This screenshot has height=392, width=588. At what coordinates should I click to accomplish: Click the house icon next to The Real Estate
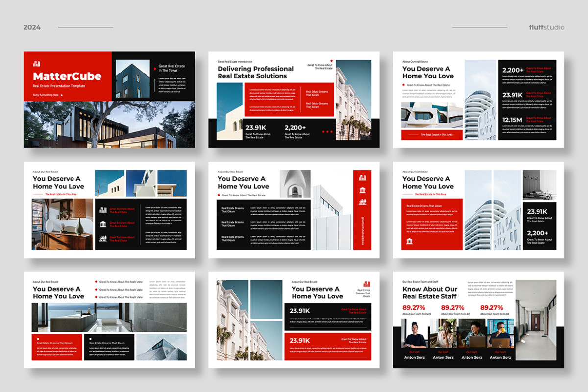pyautogui.click(x=103, y=238)
